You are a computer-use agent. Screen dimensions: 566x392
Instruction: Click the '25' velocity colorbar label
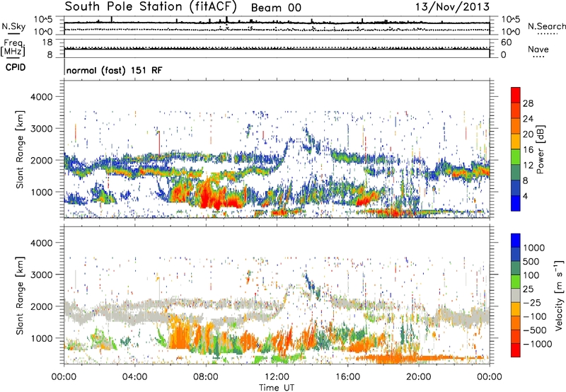tap(528, 289)
